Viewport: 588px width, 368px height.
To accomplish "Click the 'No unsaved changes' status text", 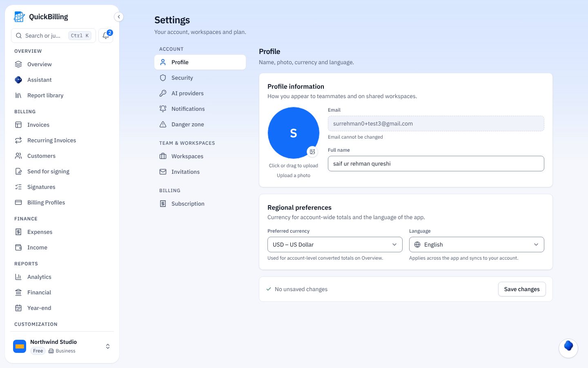I will coord(301,289).
